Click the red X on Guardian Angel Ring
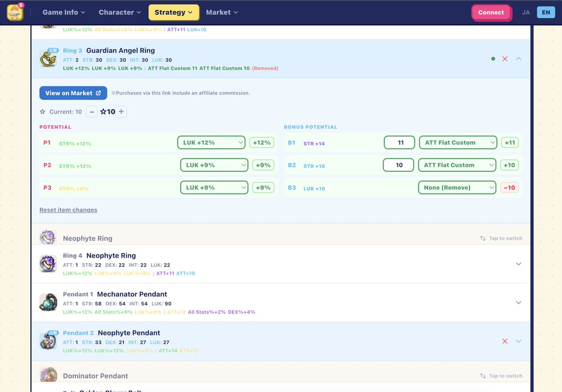This screenshot has width=562, height=392. pos(505,59)
